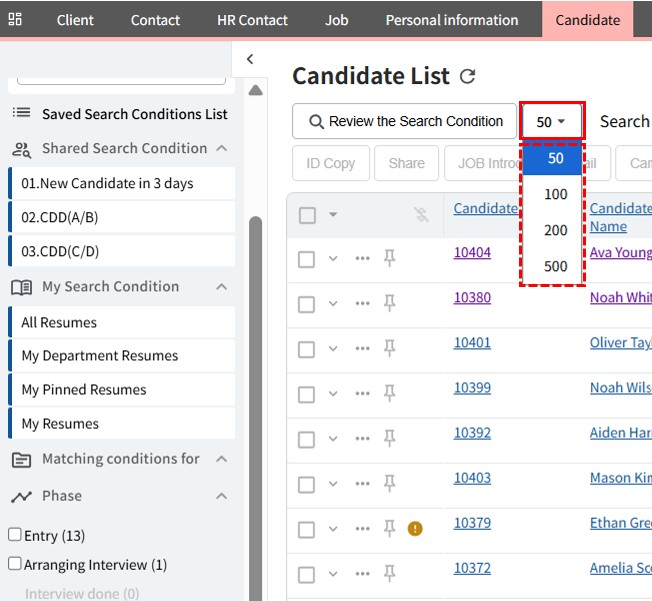Expand row details for candidate 10401

click(x=333, y=349)
